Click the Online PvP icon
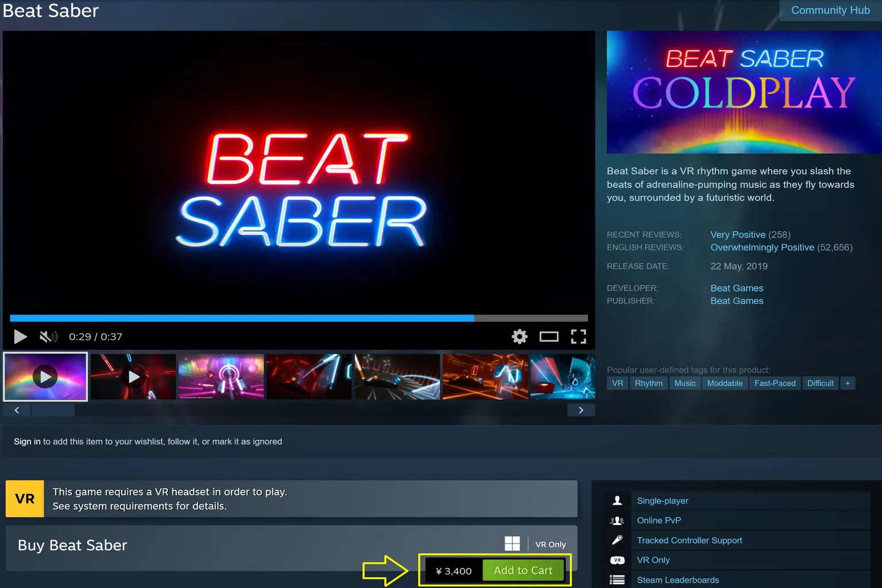882x588 pixels. pos(617,521)
